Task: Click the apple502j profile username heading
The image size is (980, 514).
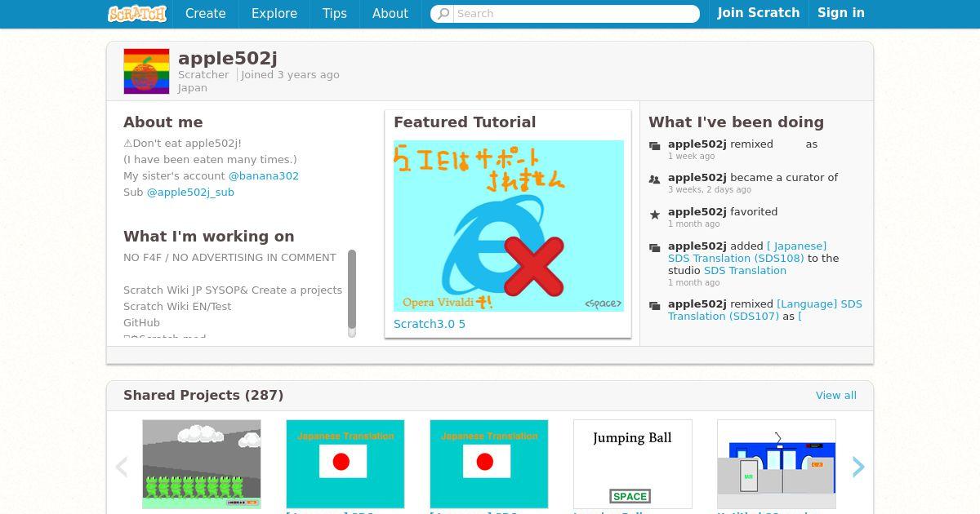Action: coord(228,59)
